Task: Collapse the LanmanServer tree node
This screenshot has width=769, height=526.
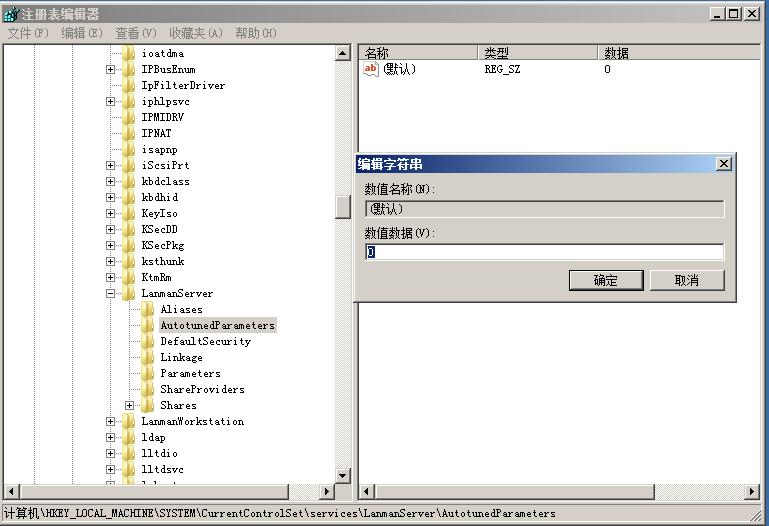Action: [110, 294]
